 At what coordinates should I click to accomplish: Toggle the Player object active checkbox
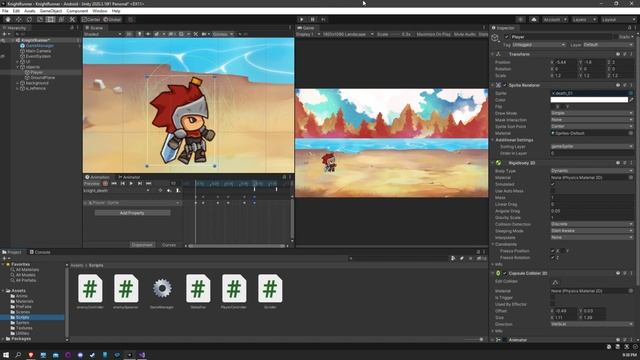point(507,37)
